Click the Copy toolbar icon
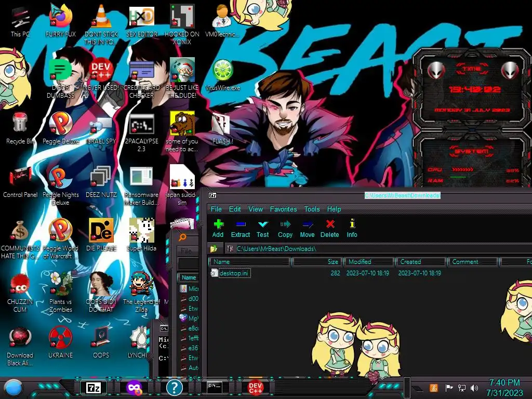 point(285,228)
